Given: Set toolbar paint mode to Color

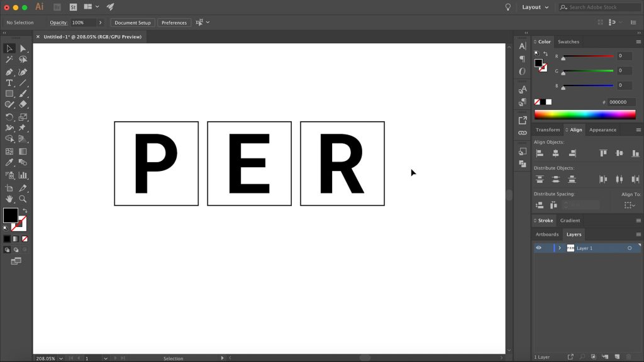Looking at the screenshot, I should pyautogui.click(x=7, y=239).
